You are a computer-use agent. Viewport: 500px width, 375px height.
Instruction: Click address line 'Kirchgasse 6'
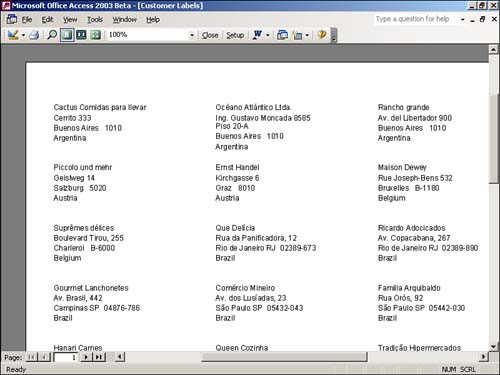pyautogui.click(x=237, y=178)
